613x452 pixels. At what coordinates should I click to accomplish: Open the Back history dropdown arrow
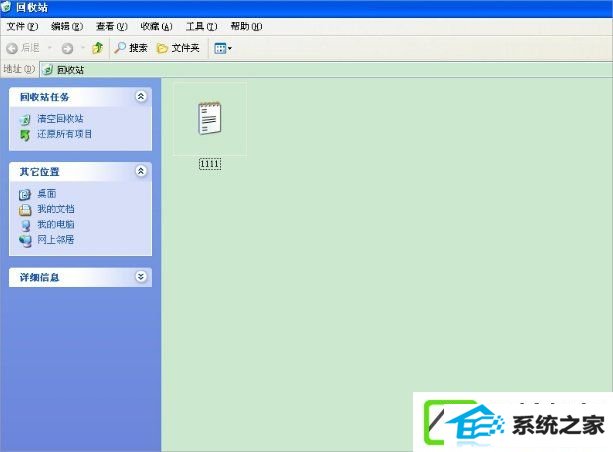click(50, 48)
